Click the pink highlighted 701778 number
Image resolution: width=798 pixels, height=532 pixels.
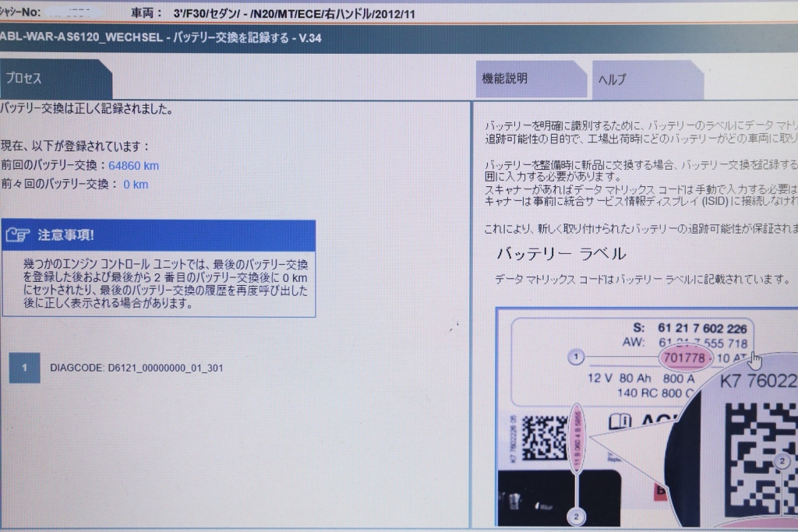pyautogui.click(x=684, y=358)
